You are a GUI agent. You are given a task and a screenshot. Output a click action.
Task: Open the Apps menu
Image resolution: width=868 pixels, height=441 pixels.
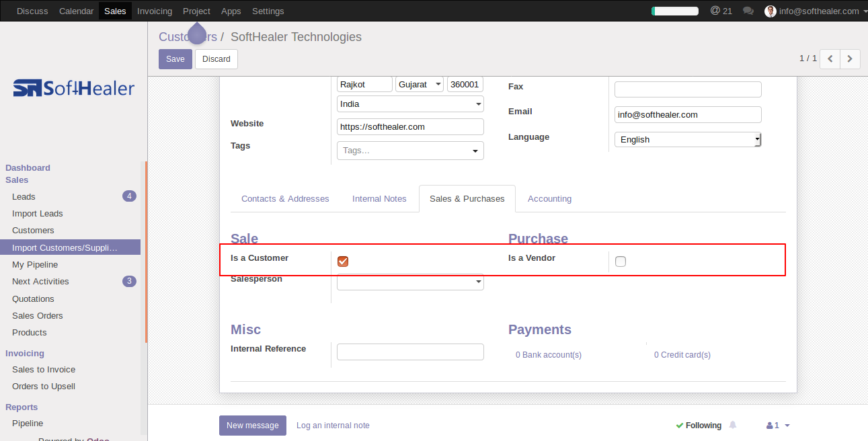231,11
